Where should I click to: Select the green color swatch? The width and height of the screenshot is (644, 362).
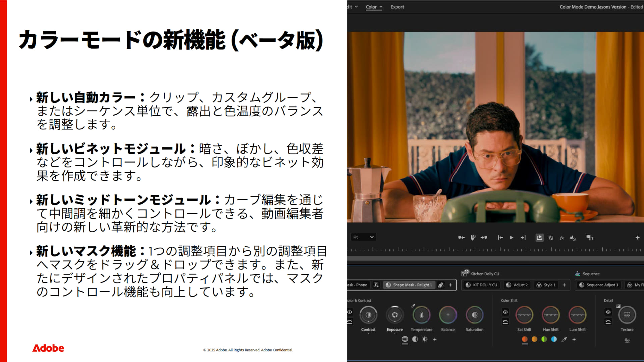pyautogui.click(x=544, y=339)
